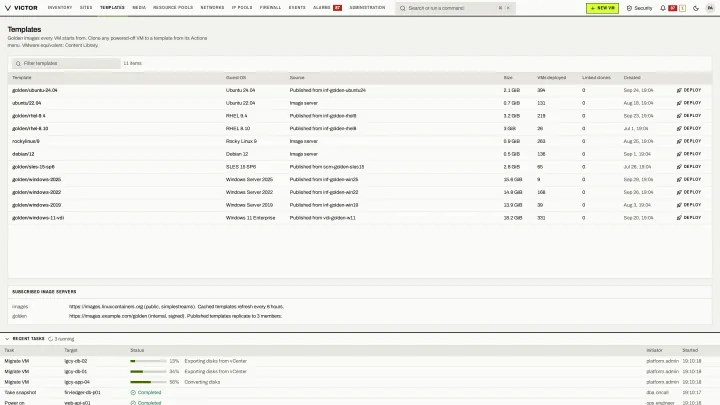Click 'Converting disks' status for lgcy-app-04
Viewport: 720px width, 405px height.
202,382
